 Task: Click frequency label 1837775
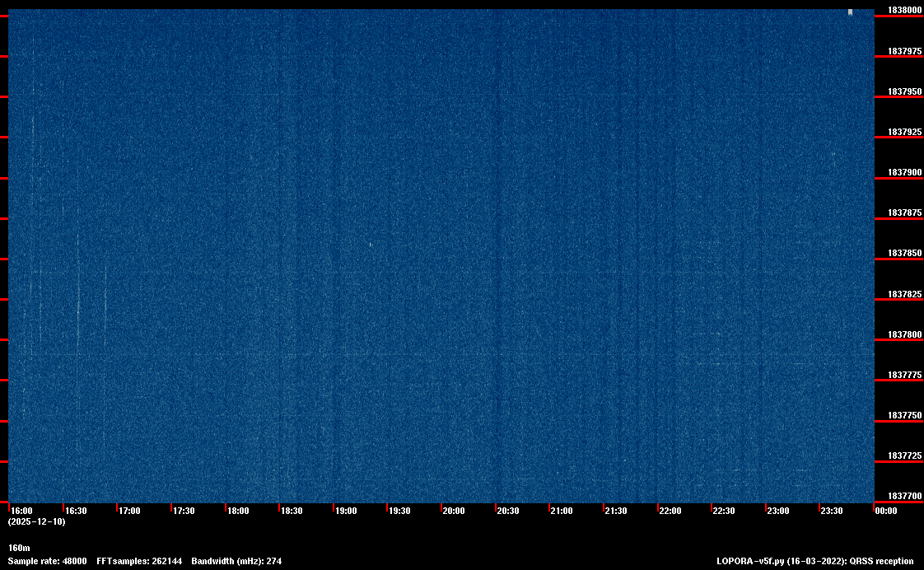click(x=904, y=375)
